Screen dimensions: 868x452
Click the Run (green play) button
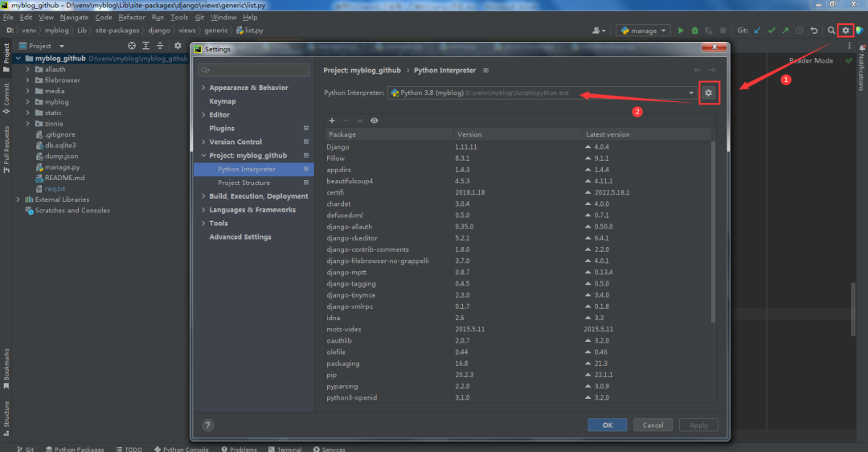tap(681, 31)
